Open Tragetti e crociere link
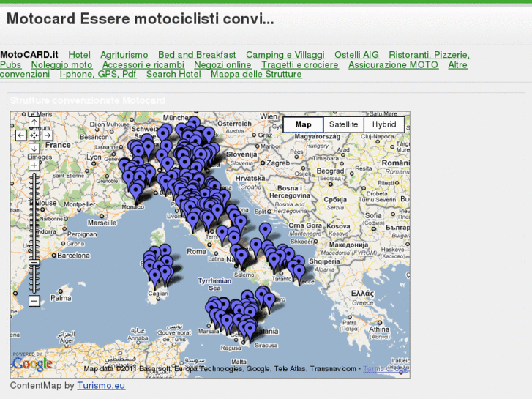The image size is (532, 399). (300, 65)
